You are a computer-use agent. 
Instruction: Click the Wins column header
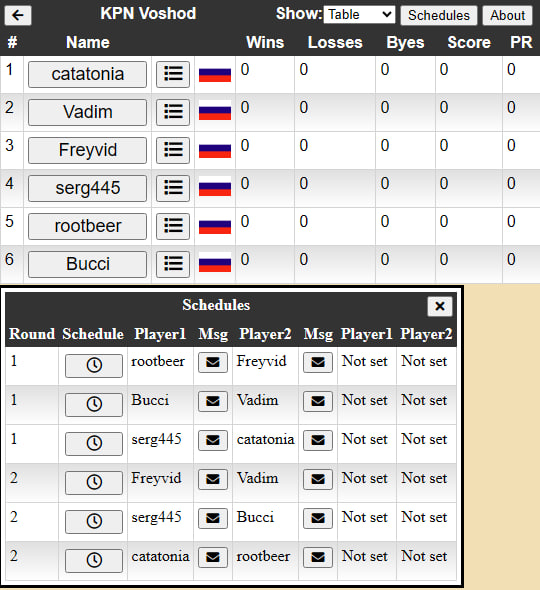click(265, 43)
